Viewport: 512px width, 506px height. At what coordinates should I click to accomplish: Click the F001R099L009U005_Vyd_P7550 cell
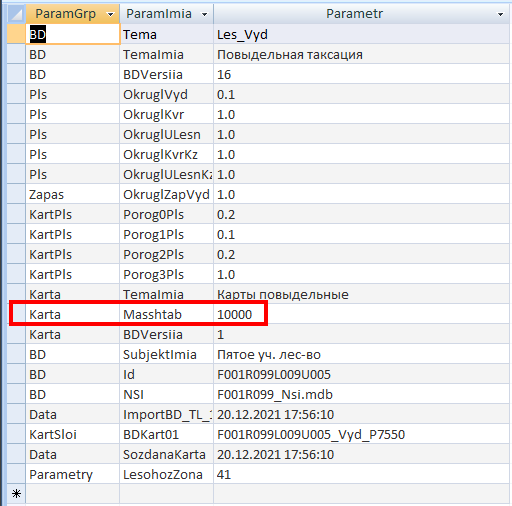pyautogui.click(x=361, y=434)
